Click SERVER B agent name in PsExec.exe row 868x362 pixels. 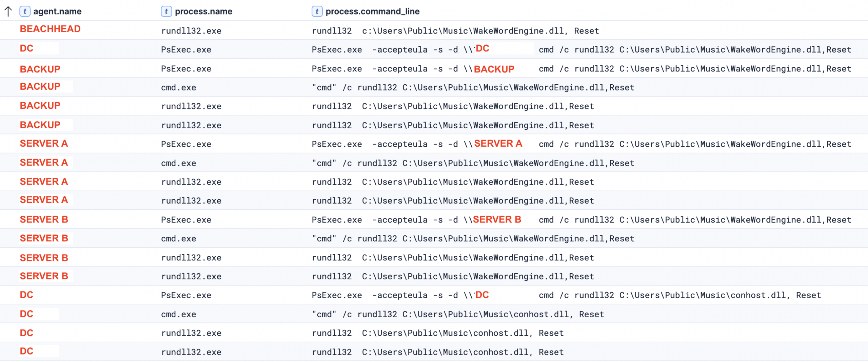[x=44, y=219]
